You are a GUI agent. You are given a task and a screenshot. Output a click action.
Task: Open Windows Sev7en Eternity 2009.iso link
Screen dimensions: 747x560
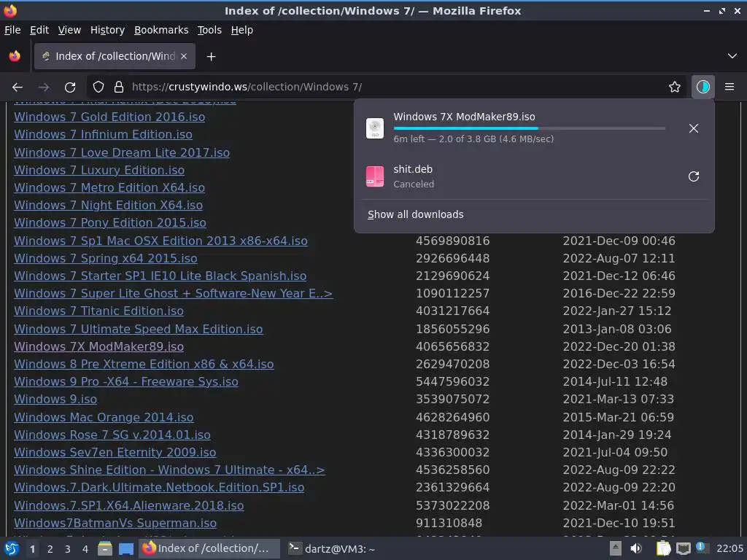click(115, 452)
